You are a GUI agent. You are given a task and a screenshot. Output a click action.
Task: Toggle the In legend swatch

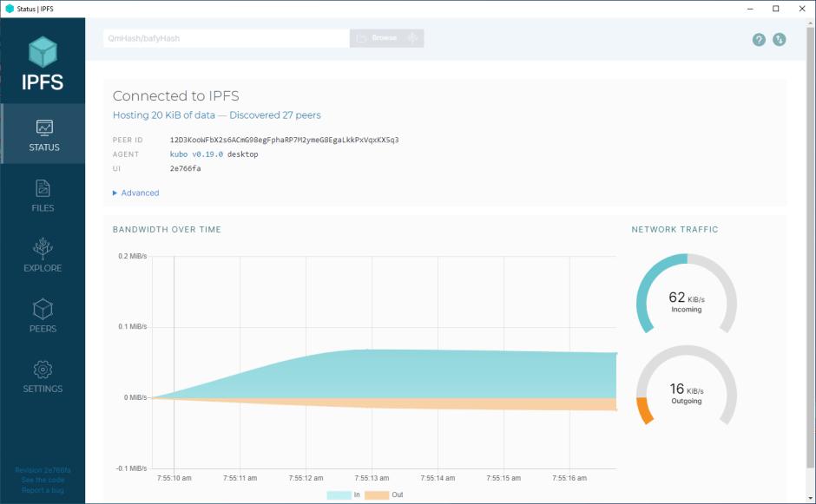point(339,495)
